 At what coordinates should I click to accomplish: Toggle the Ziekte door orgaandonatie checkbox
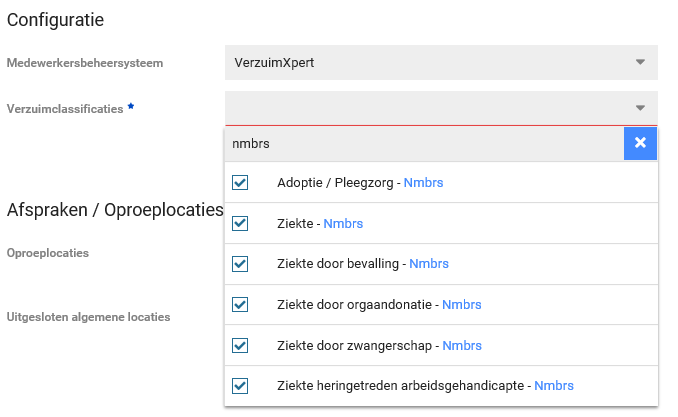pos(240,304)
